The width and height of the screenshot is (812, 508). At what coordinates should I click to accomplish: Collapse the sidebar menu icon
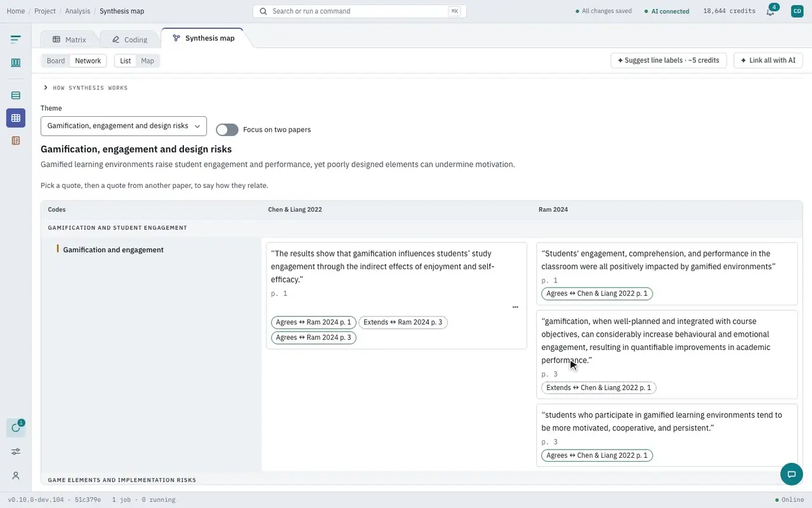(16, 39)
